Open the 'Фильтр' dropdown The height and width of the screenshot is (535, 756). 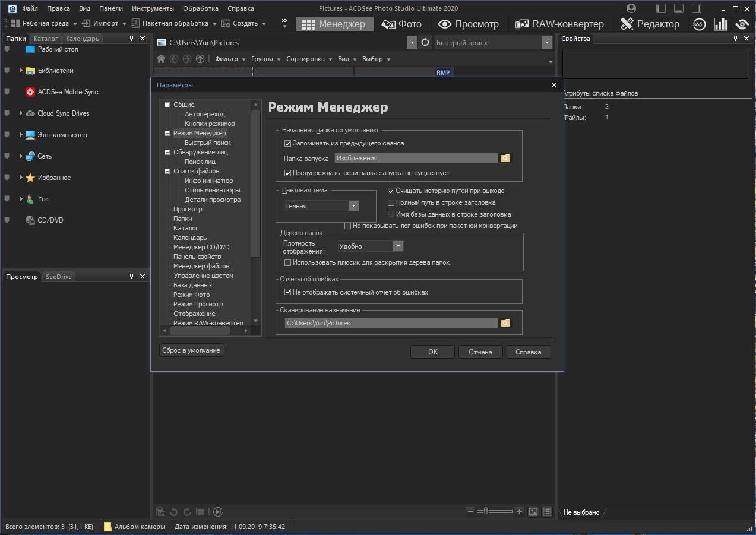tap(230, 59)
